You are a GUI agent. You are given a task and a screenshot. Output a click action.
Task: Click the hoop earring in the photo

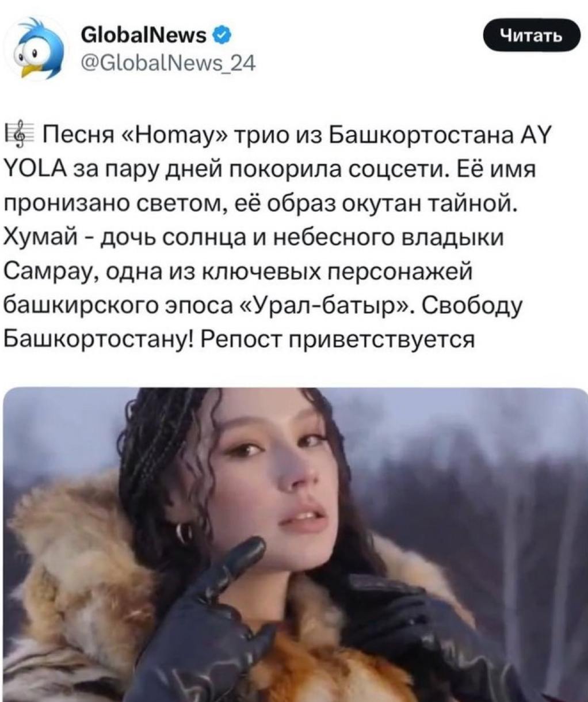pyautogui.click(x=184, y=534)
